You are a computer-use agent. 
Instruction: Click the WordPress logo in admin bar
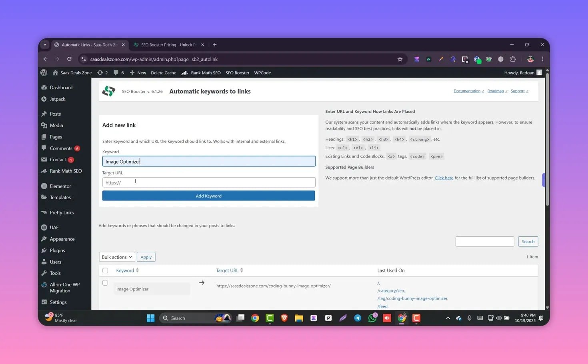click(44, 73)
